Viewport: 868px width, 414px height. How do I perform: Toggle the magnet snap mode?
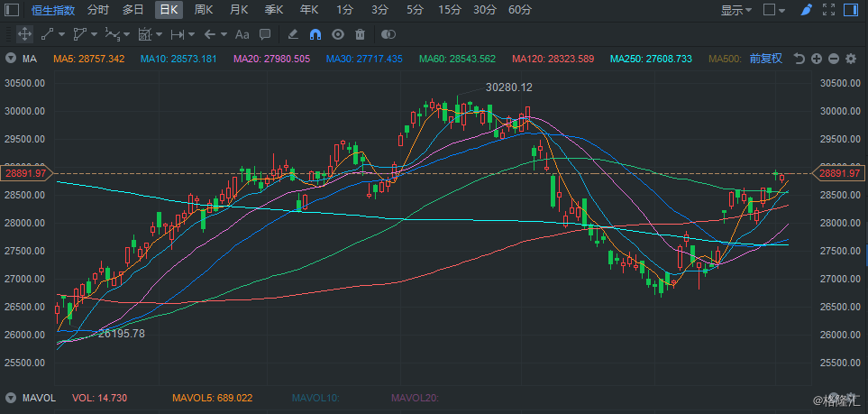pyautogui.click(x=315, y=34)
